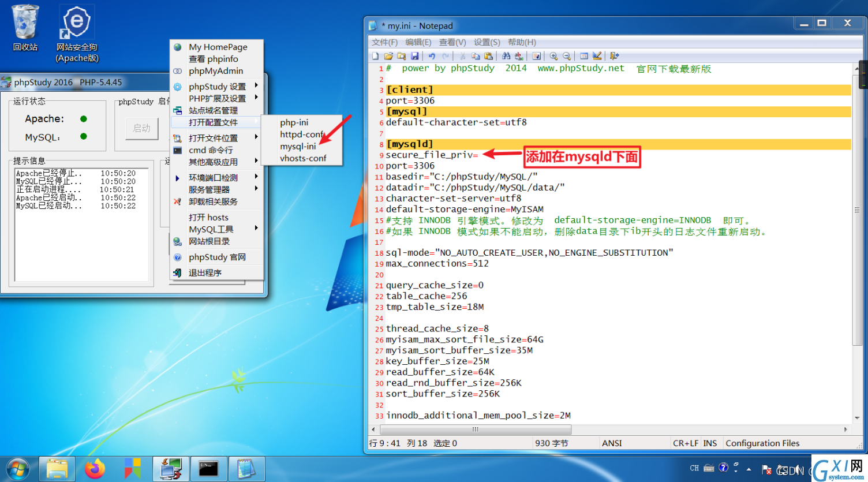Expand the PHP扩展及设置 submenu

tap(217, 98)
